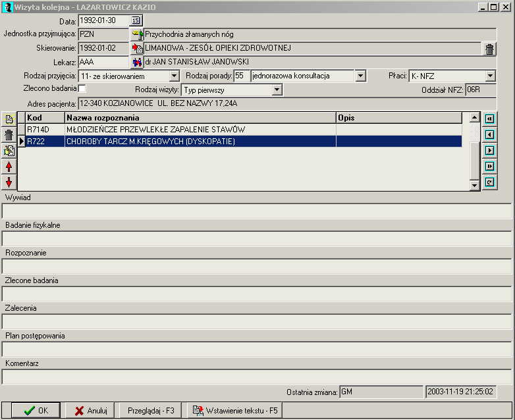Move the diagnosis down with the red arrow

9,182
